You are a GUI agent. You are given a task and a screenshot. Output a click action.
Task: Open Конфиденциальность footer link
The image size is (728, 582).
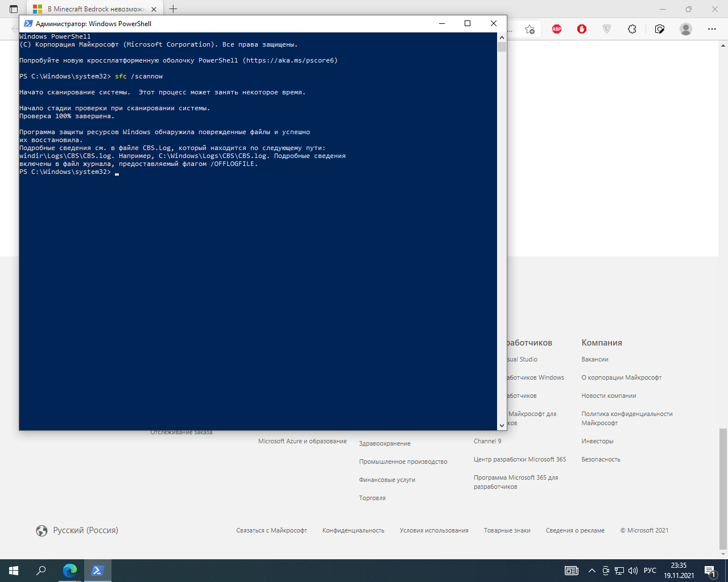coord(353,530)
